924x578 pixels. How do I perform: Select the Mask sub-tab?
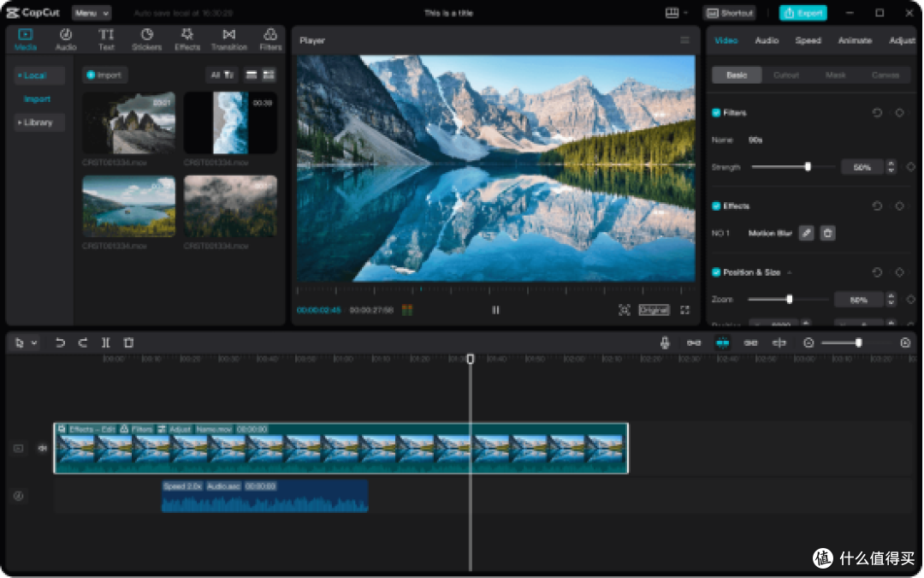(x=835, y=74)
